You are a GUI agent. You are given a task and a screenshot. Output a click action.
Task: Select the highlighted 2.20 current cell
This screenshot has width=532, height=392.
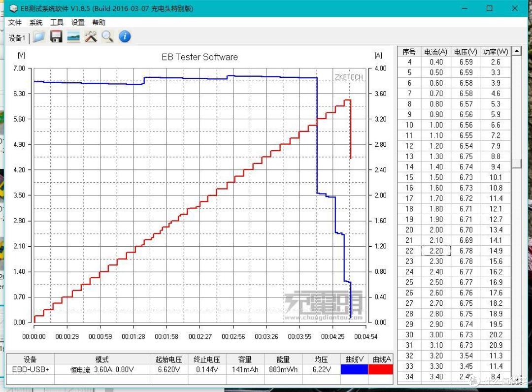(436, 251)
